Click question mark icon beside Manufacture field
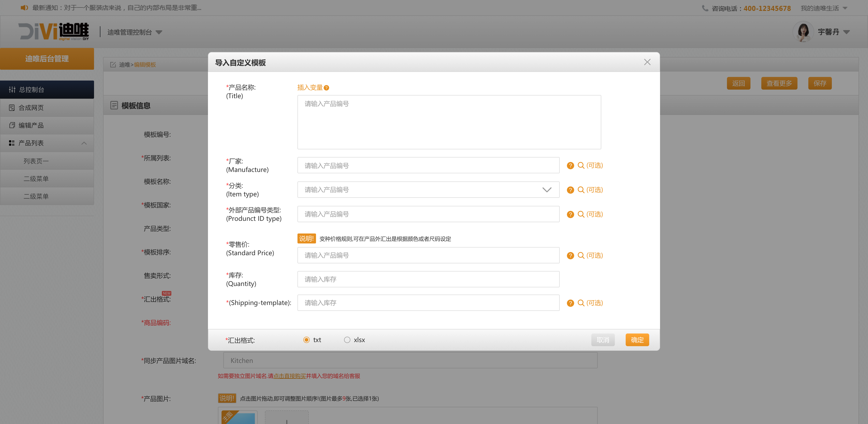 [570, 166]
